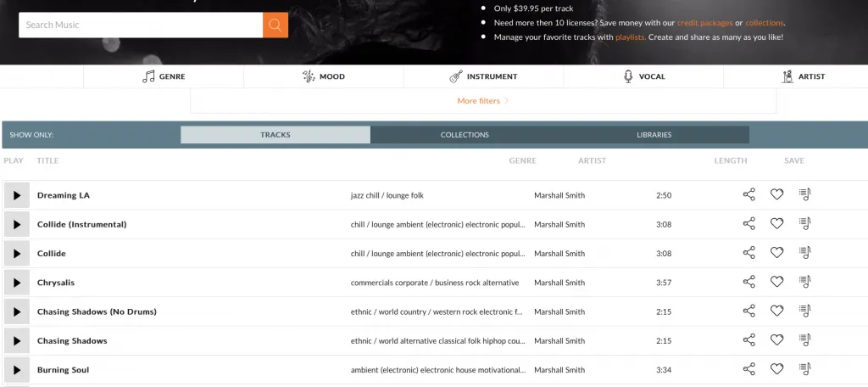Click the 3:57 length value
This screenshot has height=387, width=868.
(x=664, y=283)
